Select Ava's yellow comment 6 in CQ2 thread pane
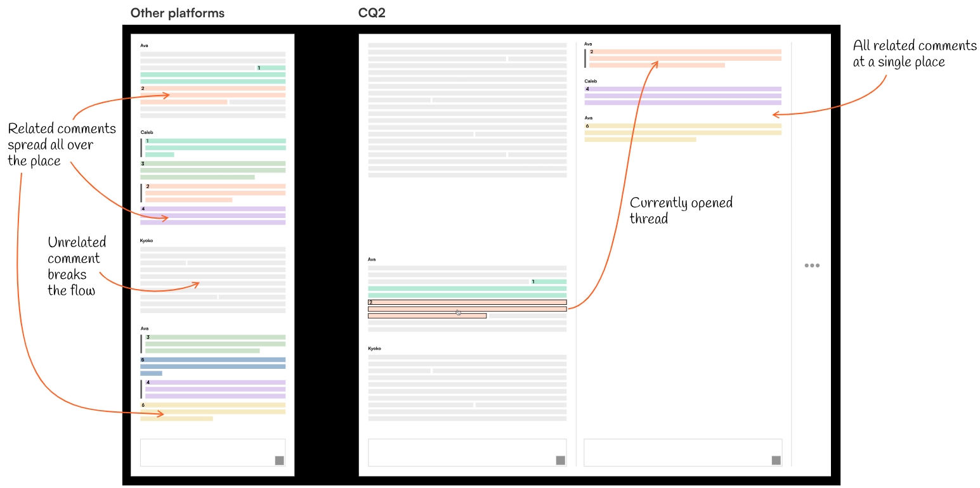The width and height of the screenshot is (980, 488). (683, 132)
